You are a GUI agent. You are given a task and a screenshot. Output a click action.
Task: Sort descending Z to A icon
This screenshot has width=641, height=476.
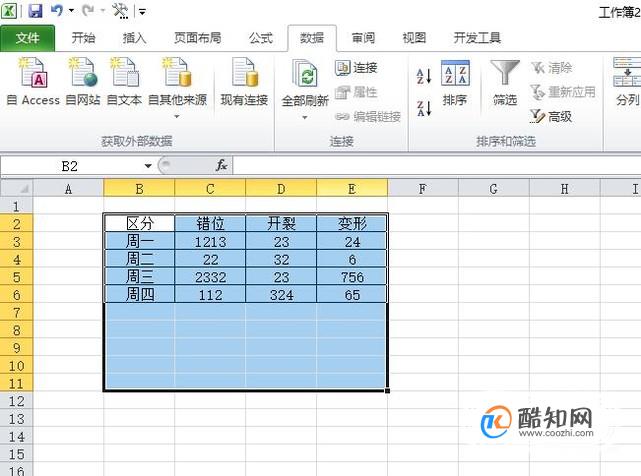[424, 108]
